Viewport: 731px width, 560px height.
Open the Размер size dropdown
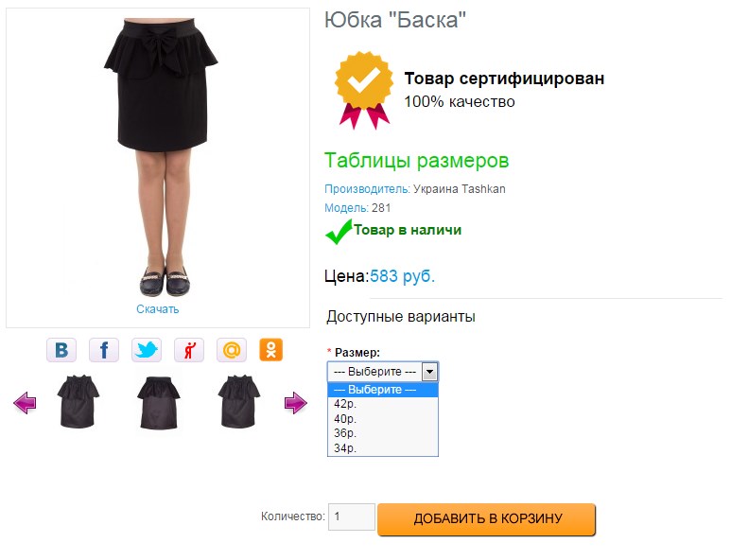pos(382,372)
